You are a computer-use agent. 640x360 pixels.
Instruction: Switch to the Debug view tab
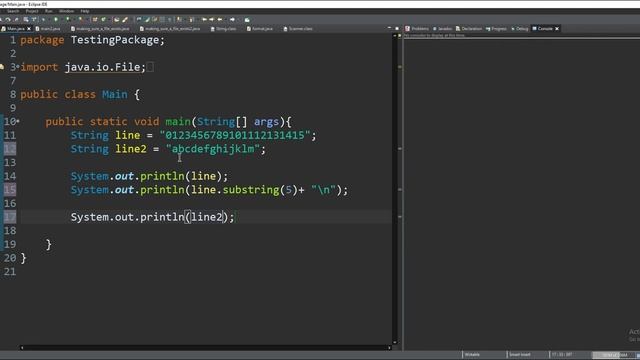pos(520,29)
